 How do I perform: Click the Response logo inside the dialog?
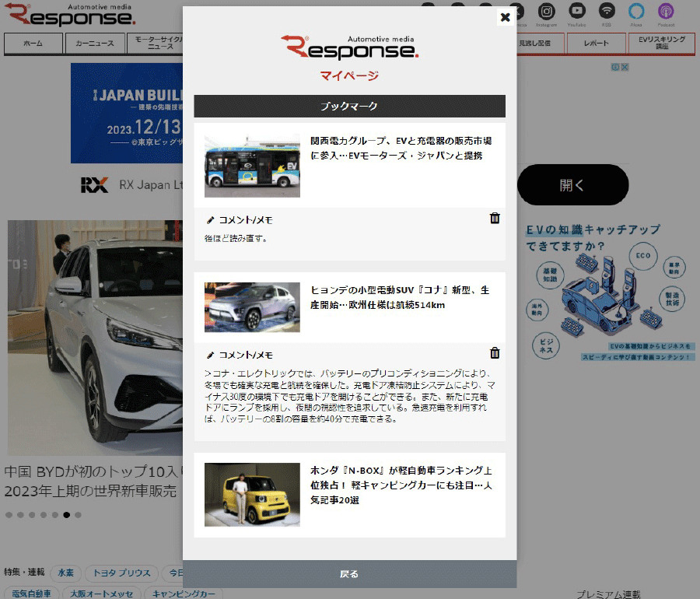point(349,47)
